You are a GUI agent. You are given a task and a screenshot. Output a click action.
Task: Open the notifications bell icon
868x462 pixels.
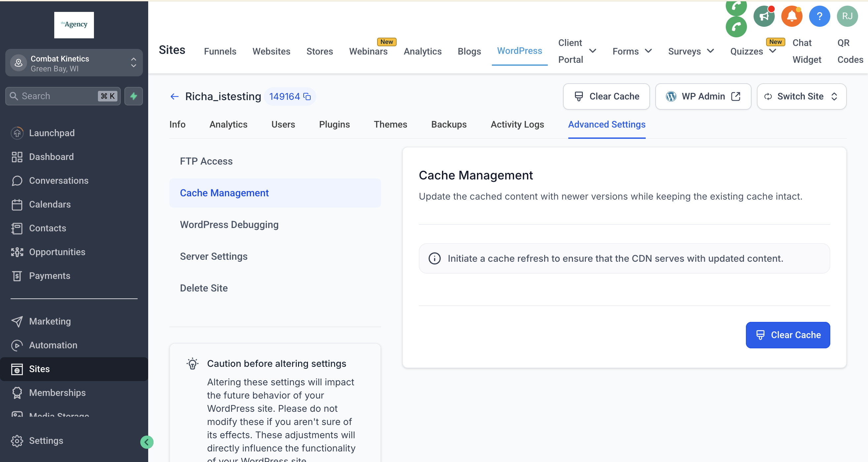(792, 16)
